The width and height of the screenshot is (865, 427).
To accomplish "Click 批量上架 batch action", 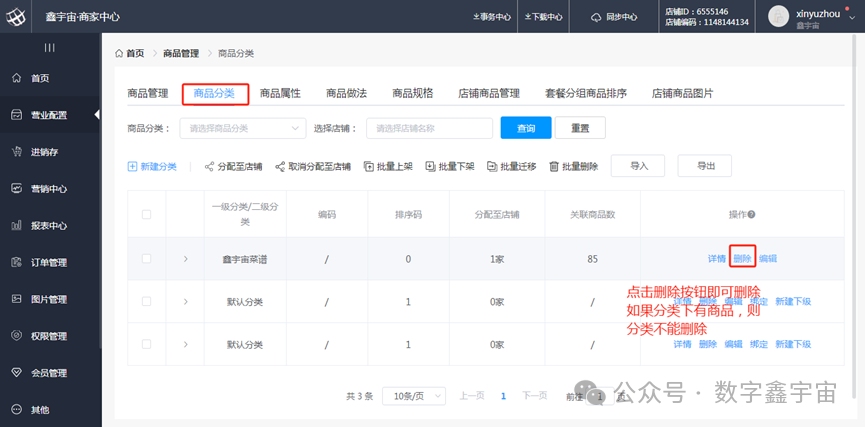I will pyautogui.click(x=388, y=167).
